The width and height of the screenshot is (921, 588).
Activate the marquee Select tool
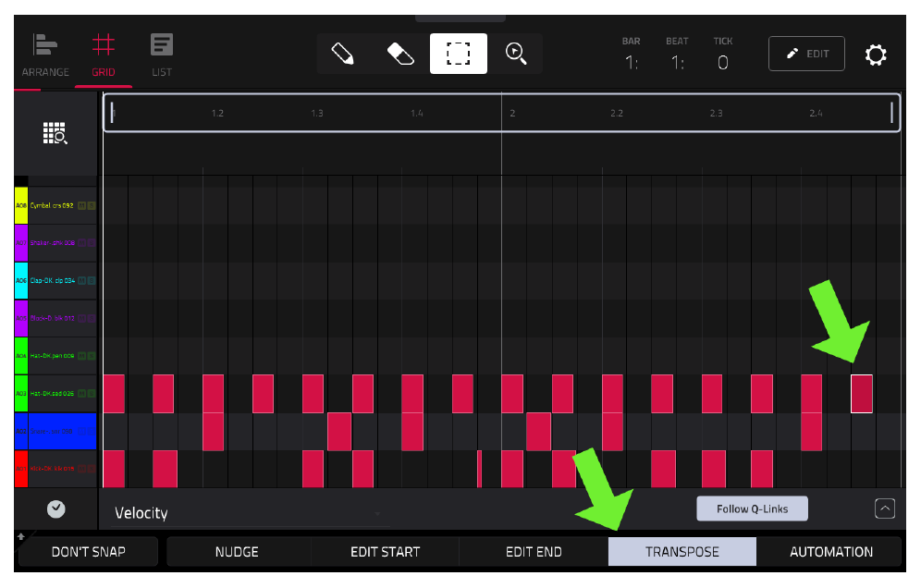(x=458, y=54)
